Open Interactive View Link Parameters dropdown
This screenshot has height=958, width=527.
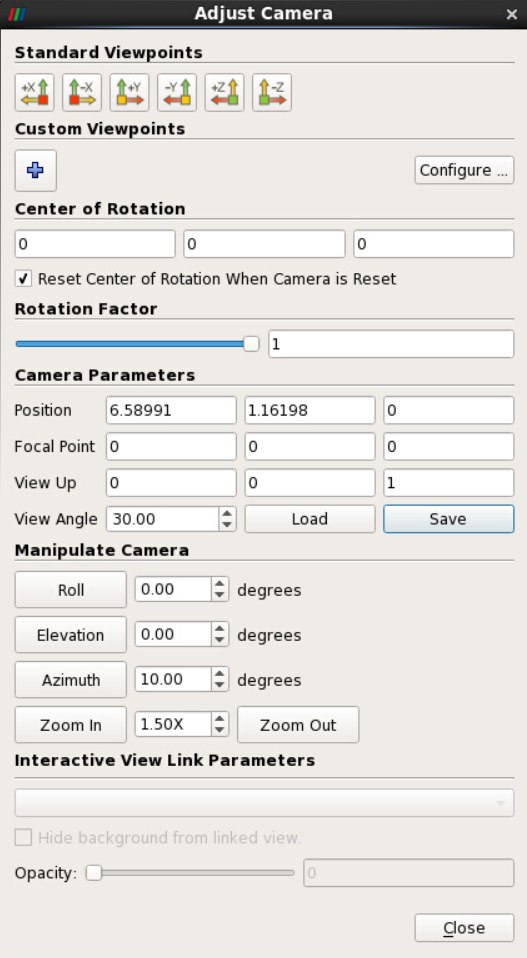(x=264, y=802)
